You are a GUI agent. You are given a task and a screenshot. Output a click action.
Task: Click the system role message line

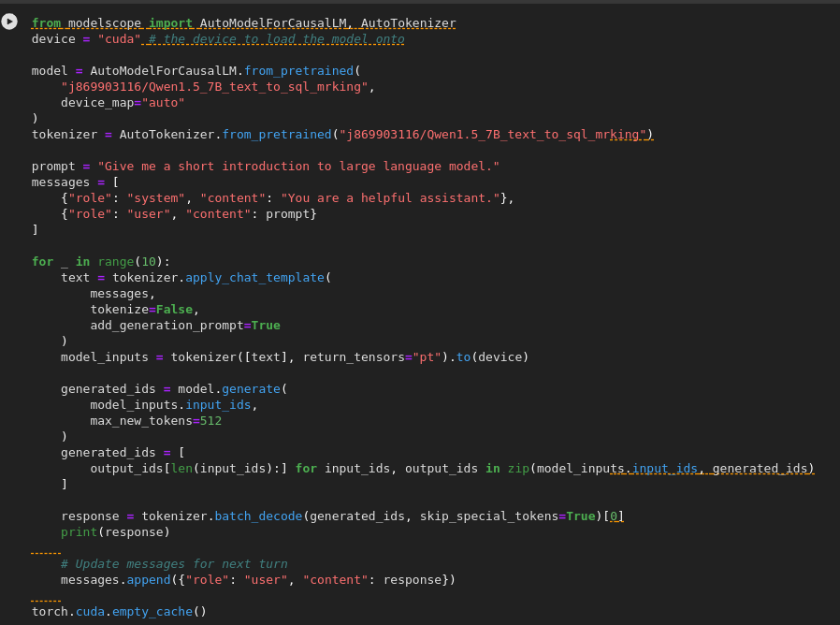pyautogui.click(x=287, y=198)
